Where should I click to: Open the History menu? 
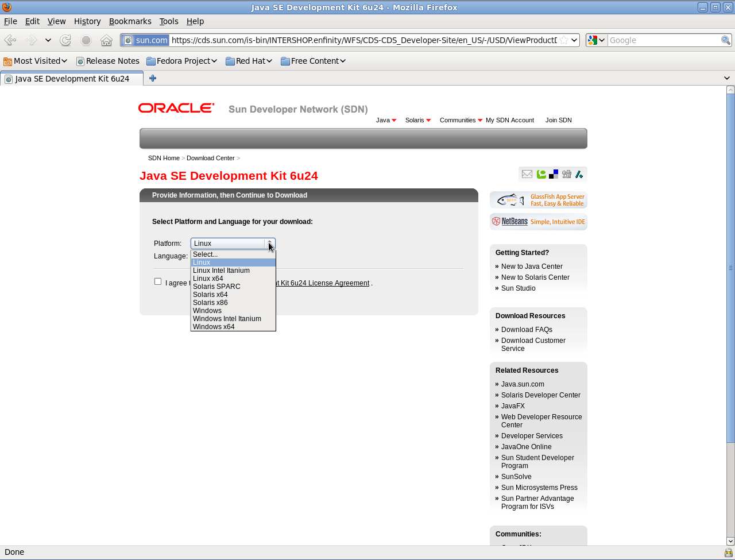(x=87, y=21)
